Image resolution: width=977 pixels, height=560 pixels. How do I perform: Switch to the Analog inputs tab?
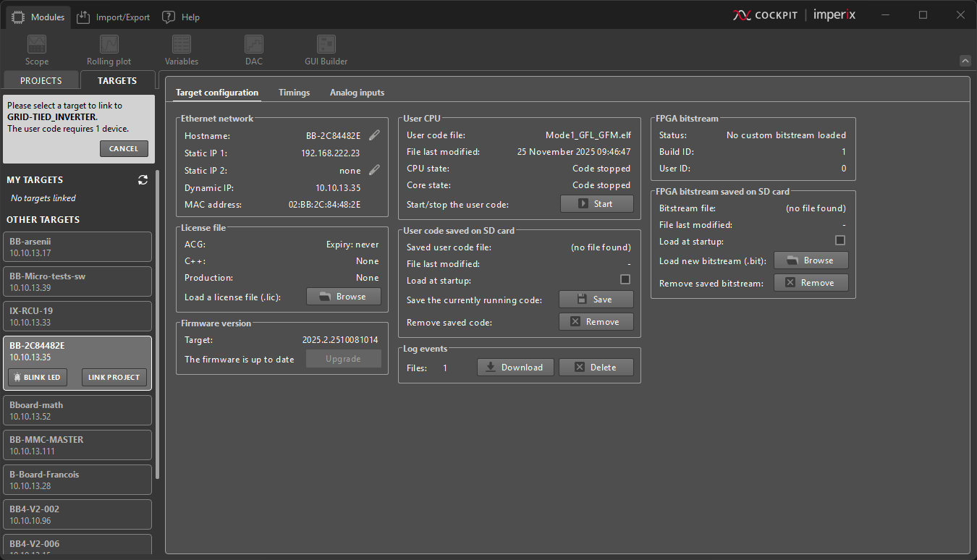tap(357, 93)
